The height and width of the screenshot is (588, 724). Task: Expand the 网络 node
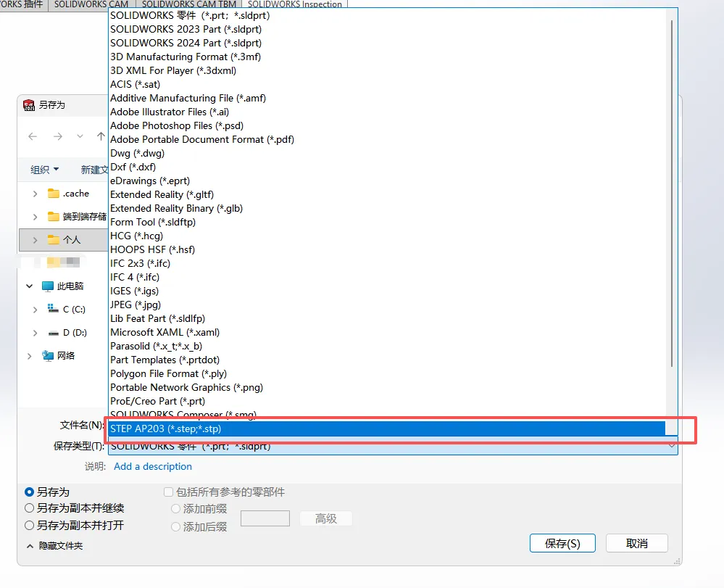click(30, 356)
